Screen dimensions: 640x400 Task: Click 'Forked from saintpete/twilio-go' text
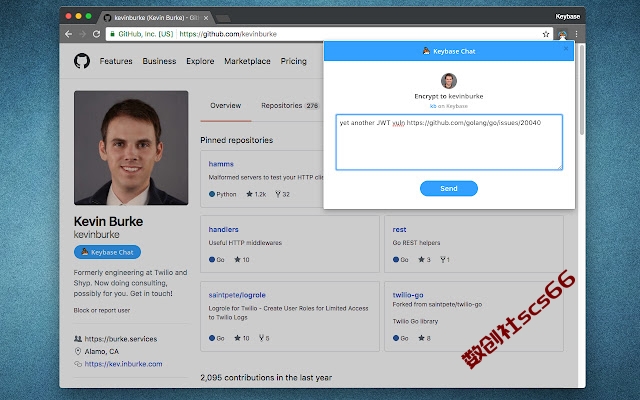click(437, 304)
